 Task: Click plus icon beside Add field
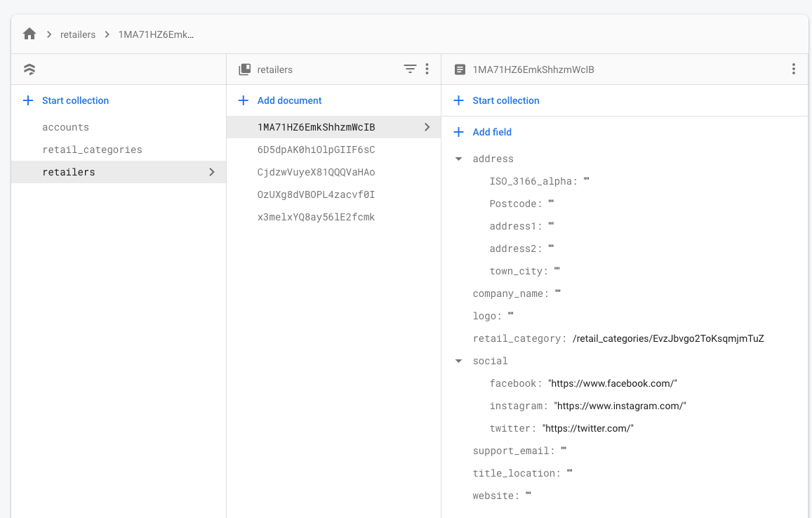coord(459,132)
